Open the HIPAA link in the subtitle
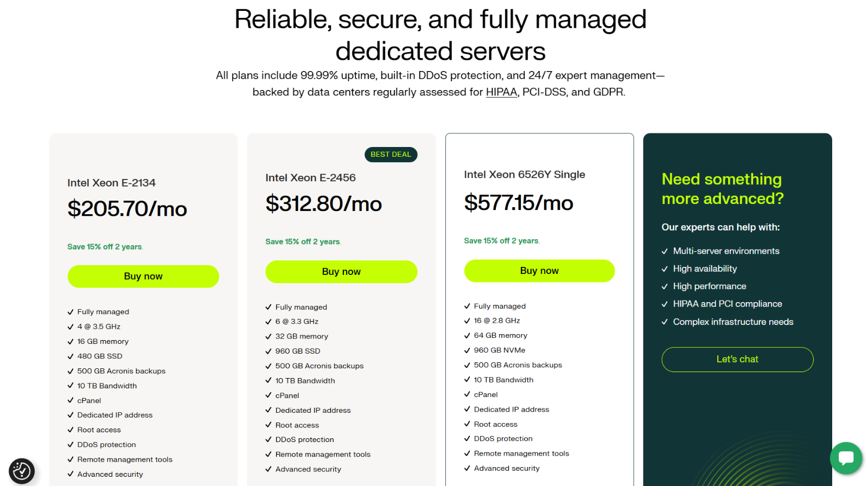This screenshot has height=486, width=868. [501, 92]
